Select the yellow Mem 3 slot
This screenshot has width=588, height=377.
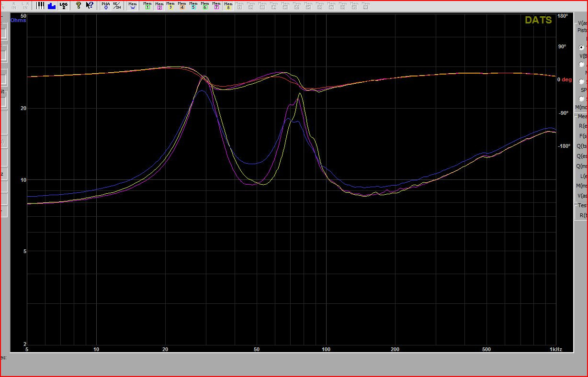click(170, 6)
